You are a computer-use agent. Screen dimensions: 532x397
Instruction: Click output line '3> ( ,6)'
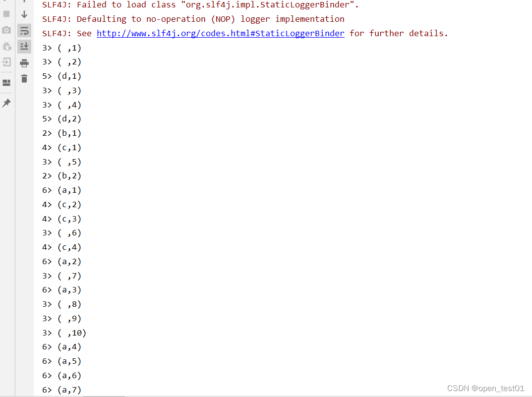(x=62, y=233)
